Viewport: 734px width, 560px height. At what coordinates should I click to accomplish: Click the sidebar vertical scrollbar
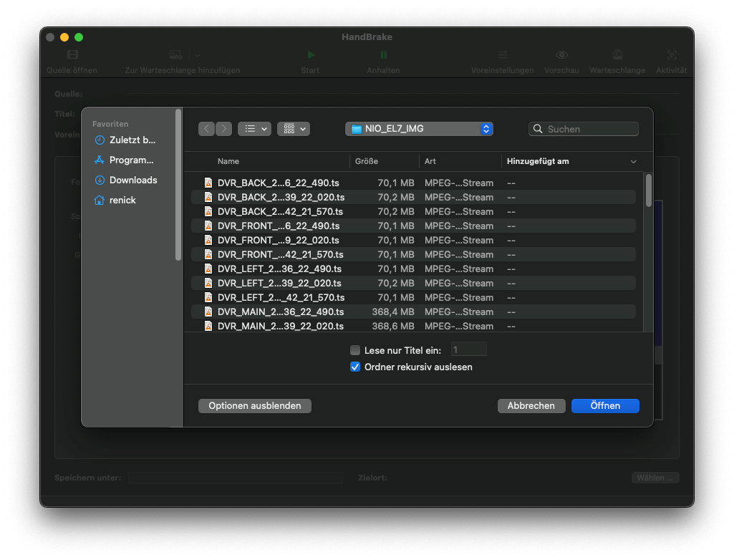tap(178, 185)
